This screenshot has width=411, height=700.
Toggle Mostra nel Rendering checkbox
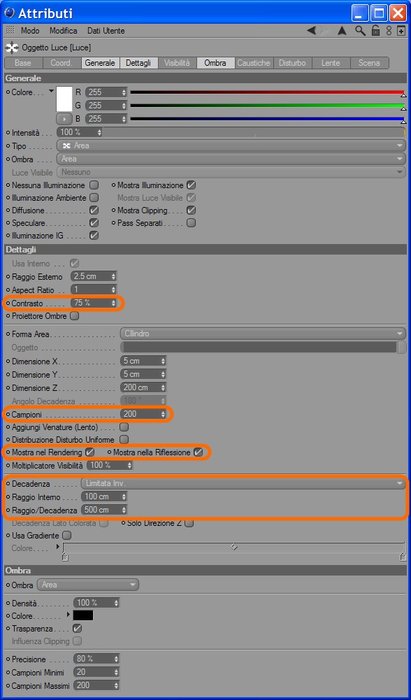click(90, 452)
